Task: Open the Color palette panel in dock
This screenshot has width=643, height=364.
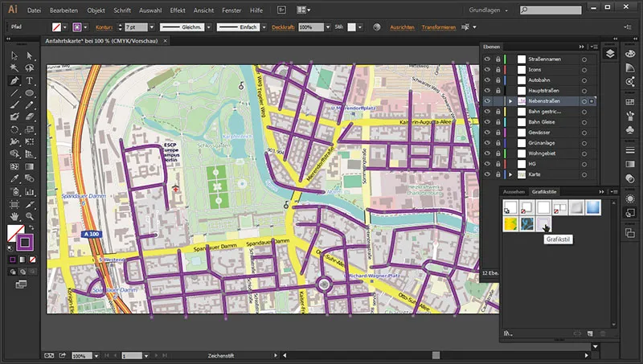Action: pyautogui.click(x=630, y=54)
